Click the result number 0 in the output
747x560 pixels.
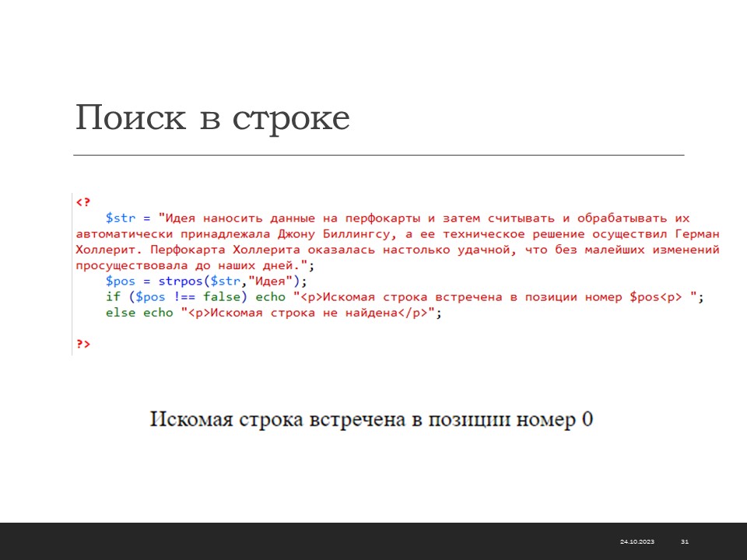point(587,419)
